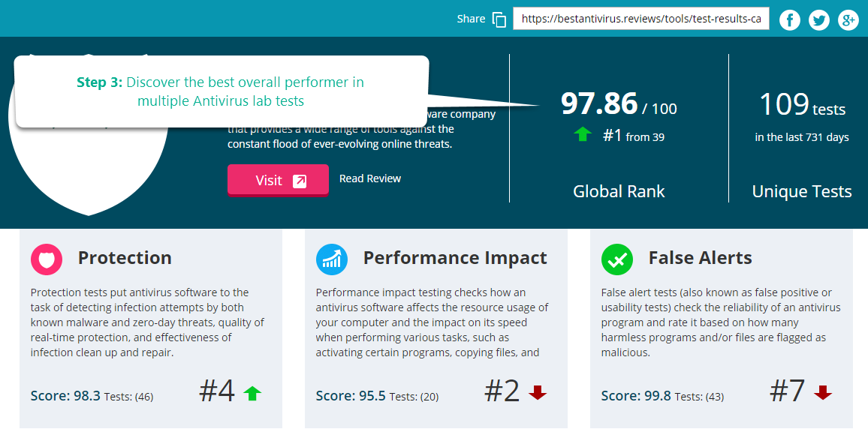This screenshot has width=868, height=432.
Task: Click the Performance Impact chart icon
Action: click(332, 259)
